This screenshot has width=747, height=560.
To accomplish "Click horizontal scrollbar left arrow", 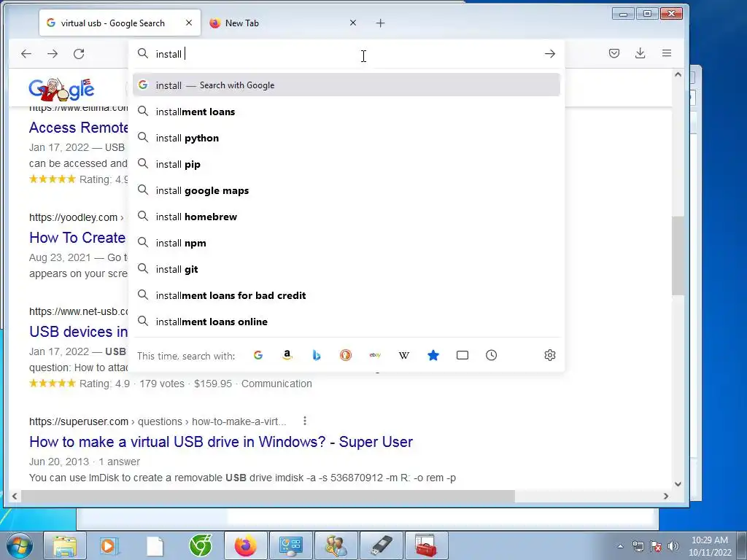I will [x=15, y=496].
